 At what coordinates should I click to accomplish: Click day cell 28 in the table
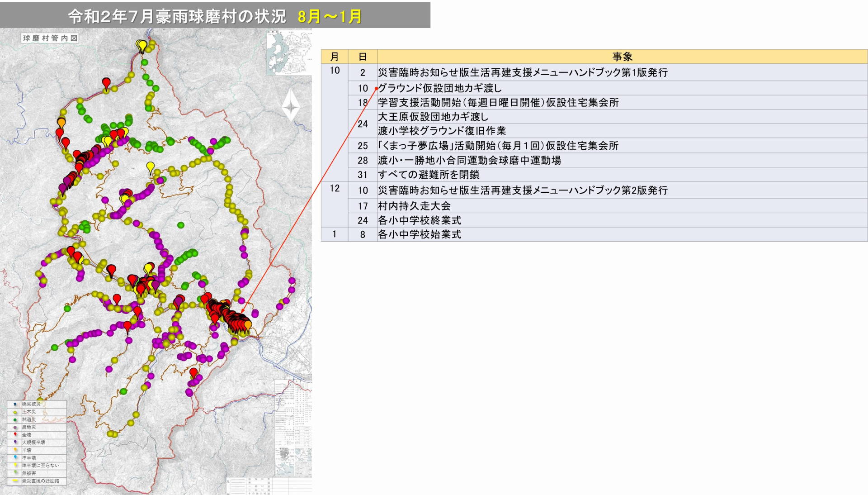point(363,160)
